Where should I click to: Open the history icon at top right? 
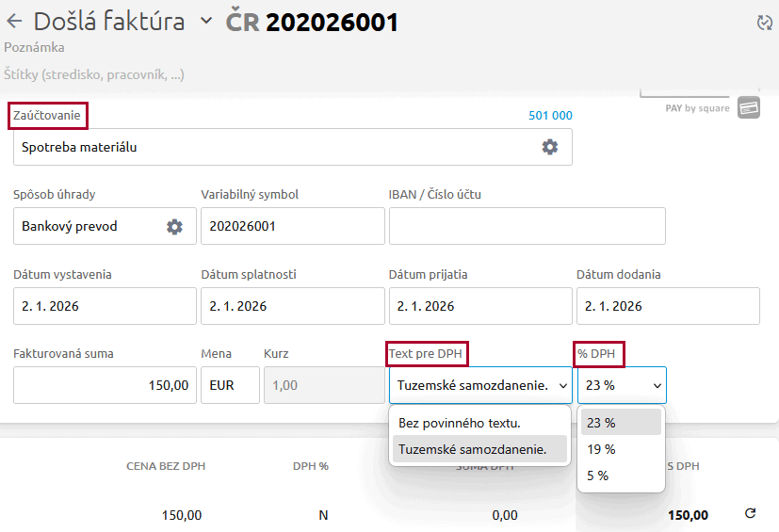[764, 23]
